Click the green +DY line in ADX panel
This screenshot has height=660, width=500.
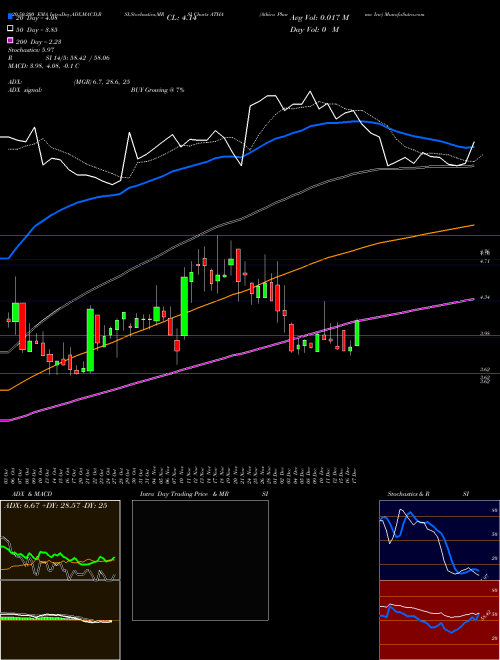58,556
